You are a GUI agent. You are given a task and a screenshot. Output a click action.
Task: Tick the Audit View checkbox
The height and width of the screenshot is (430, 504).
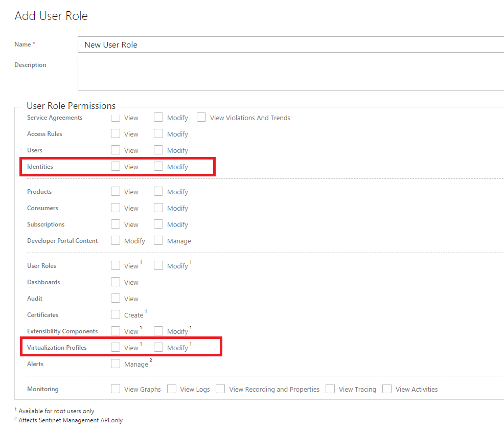pos(116,299)
